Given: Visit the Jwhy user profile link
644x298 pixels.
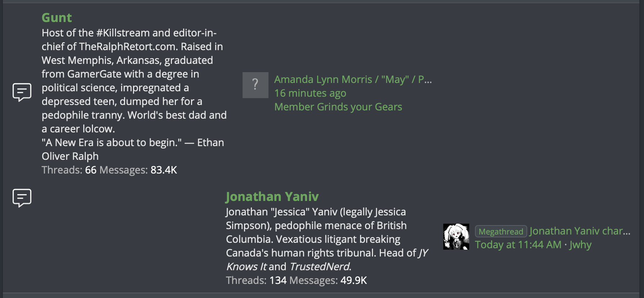Looking at the screenshot, I should point(581,245).
